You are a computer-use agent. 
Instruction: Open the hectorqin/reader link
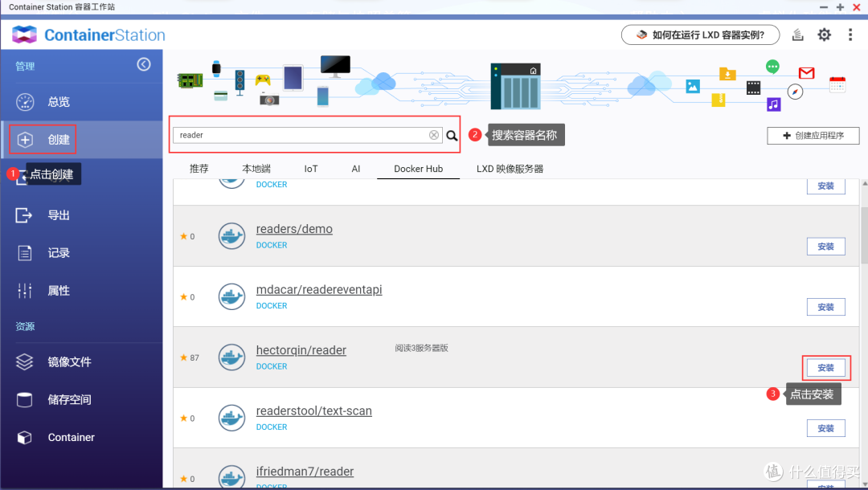301,350
